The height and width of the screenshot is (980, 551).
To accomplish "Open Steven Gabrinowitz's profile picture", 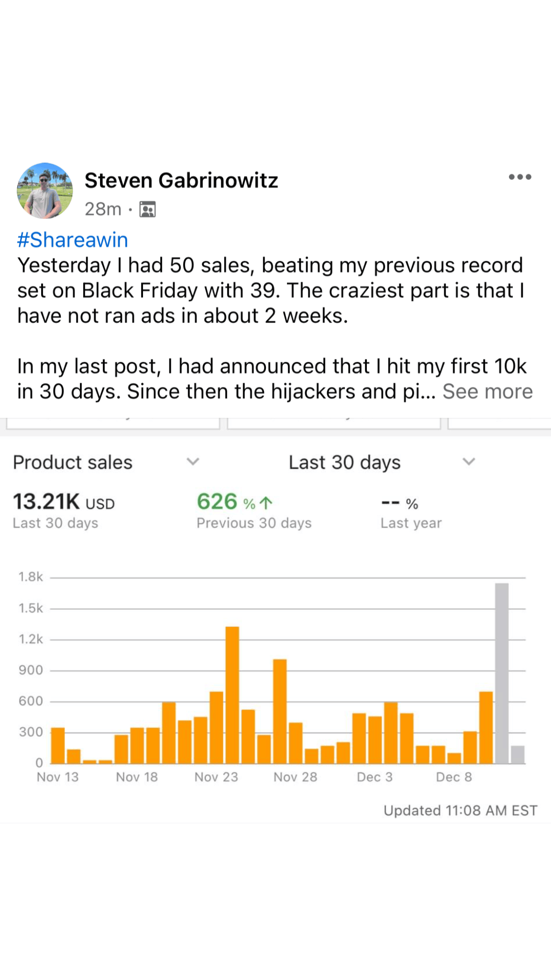I will [45, 191].
